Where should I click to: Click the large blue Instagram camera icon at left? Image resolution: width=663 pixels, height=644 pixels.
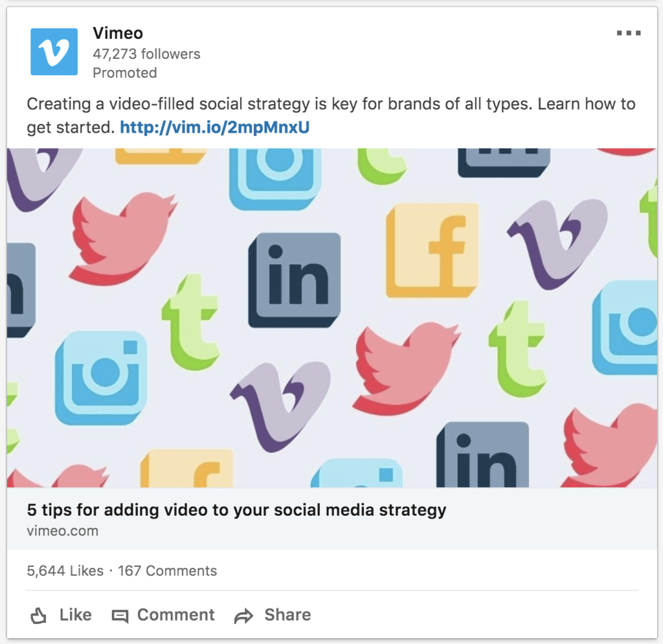(101, 378)
